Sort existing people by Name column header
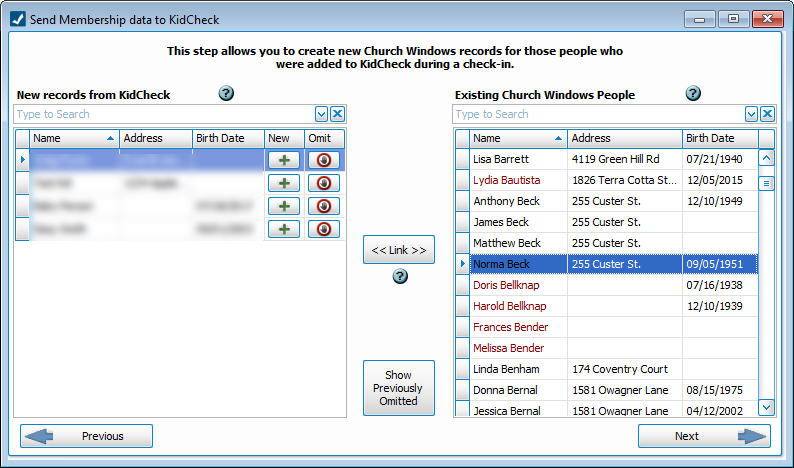 (x=517, y=138)
